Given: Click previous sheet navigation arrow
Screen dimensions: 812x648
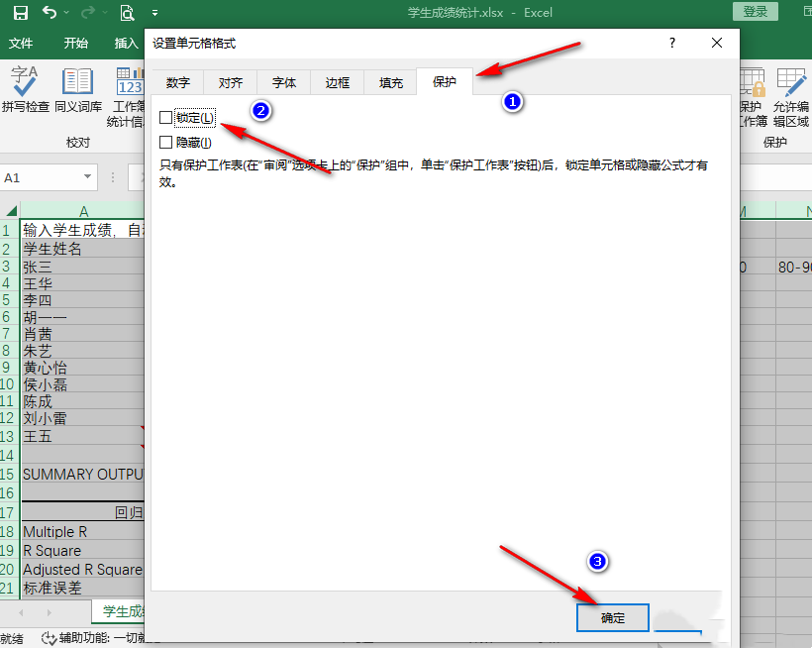Looking at the screenshot, I should (x=21, y=612).
